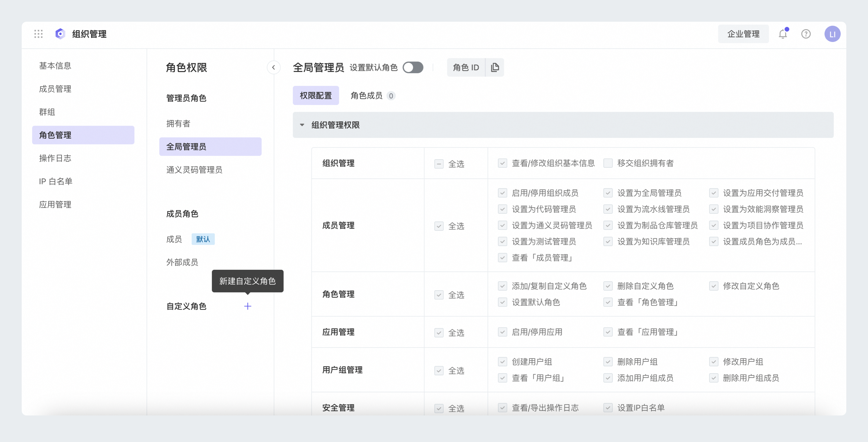Toggle 全选 checkbox in 组织管理 row
The height and width of the screenshot is (442, 868).
[x=439, y=164]
